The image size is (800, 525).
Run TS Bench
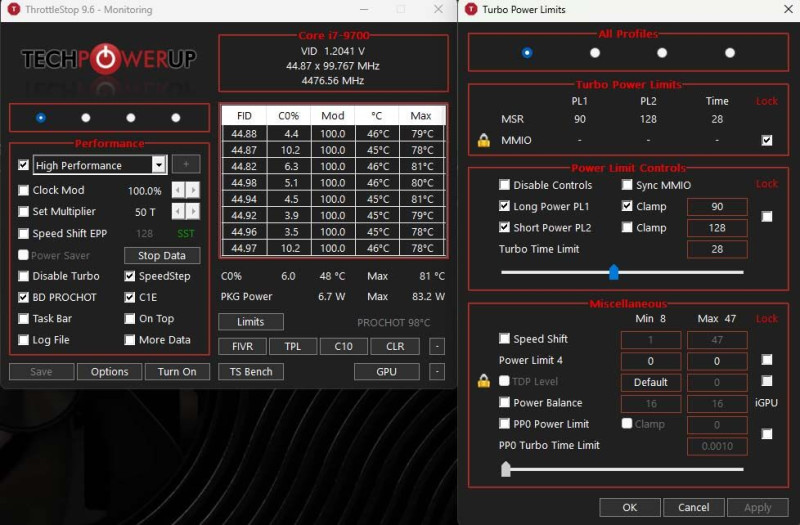pyautogui.click(x=251, y=371)
